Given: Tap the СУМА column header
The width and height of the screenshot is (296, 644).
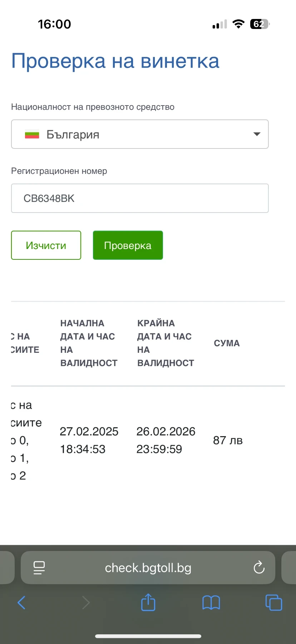Looking at the screenshot, I should point(227,343).
